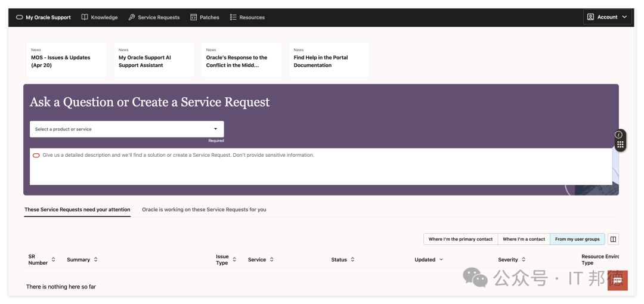Sort by Severity column arrows

tap(524, 260)
